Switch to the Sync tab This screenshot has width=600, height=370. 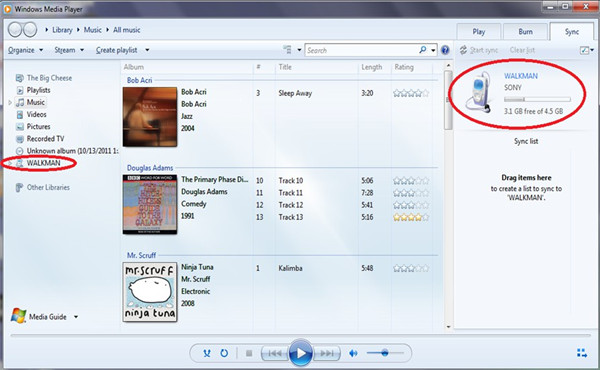click(572, 32)
